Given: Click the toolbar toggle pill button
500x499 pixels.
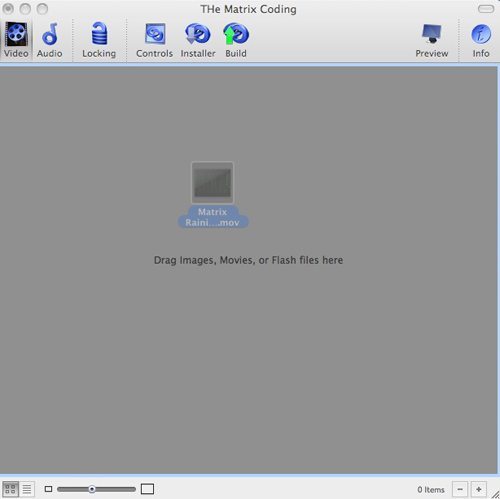Looking at the screenshot, I should (486, 9).
